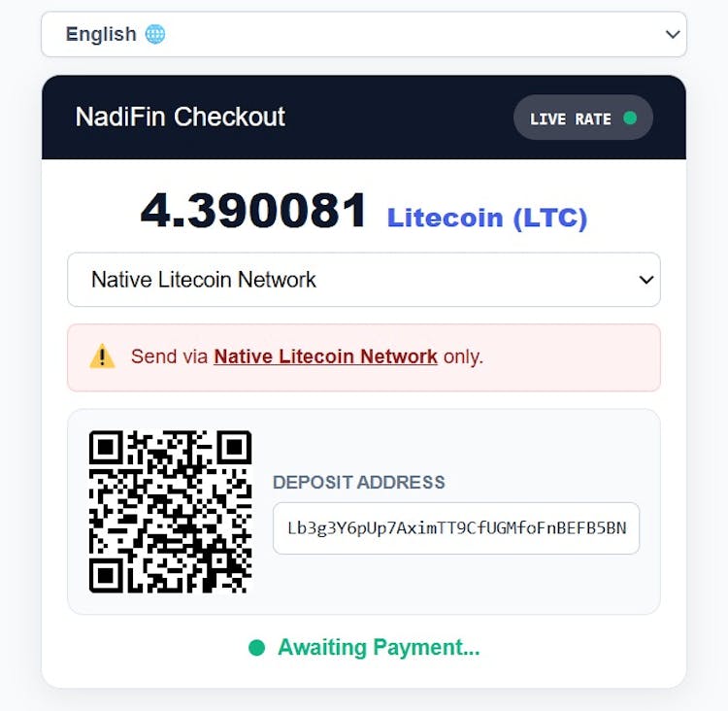Click the underlined Native Litecoin Network warning text
This screenshot has width=728, height=711.
pos(325,356)
